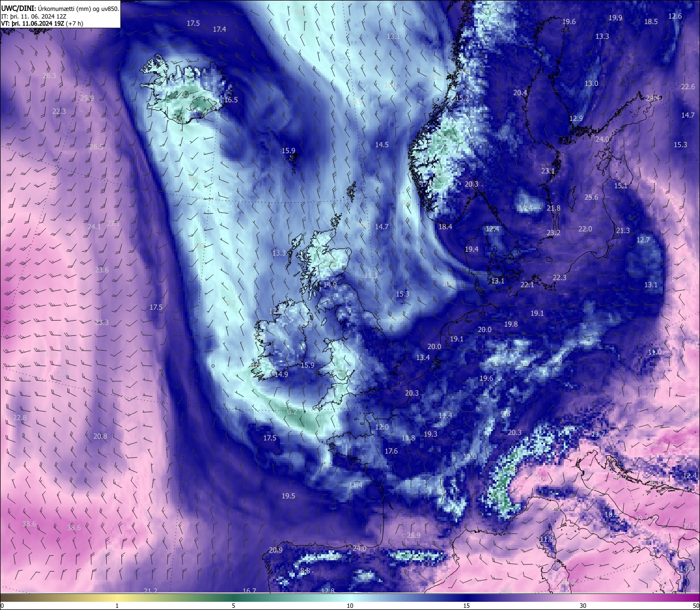Click the 8.8 value over northern Spain
700x610 pixels.
click(x=305, y=571)
